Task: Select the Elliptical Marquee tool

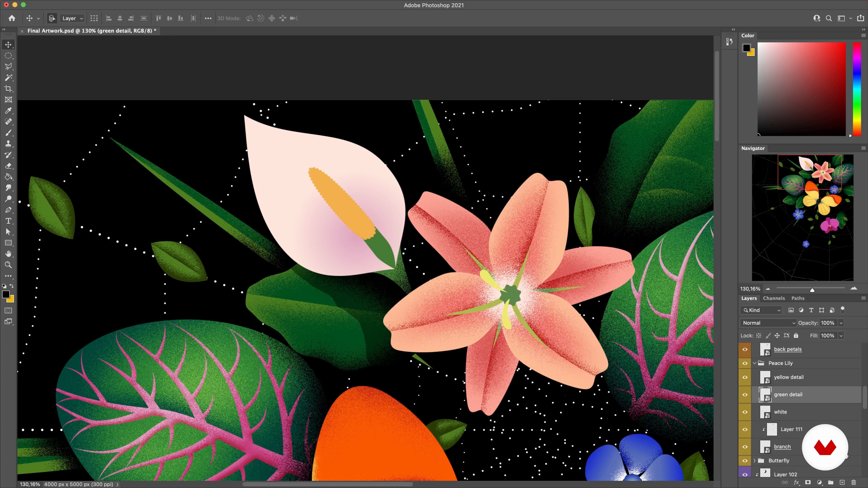Action: pyautogui.click(x=8, y=56)
